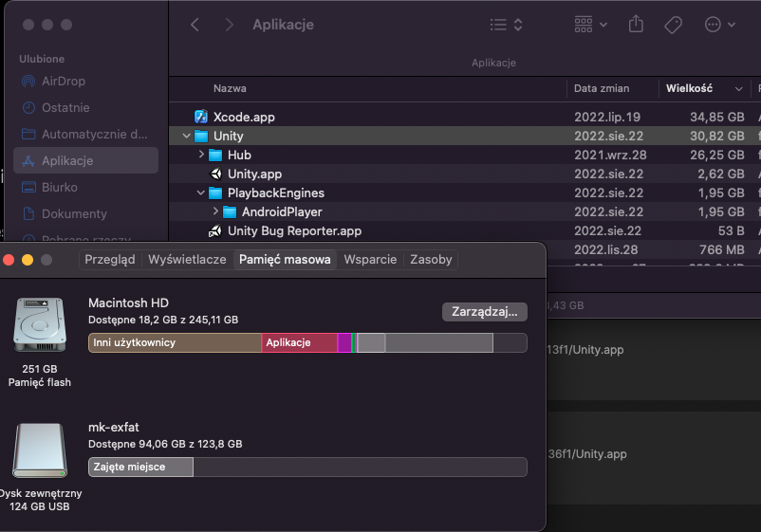The image size is (761, 532).
Task: Click Hub folder date 2021.wrz.28
Action: (610, 156)
